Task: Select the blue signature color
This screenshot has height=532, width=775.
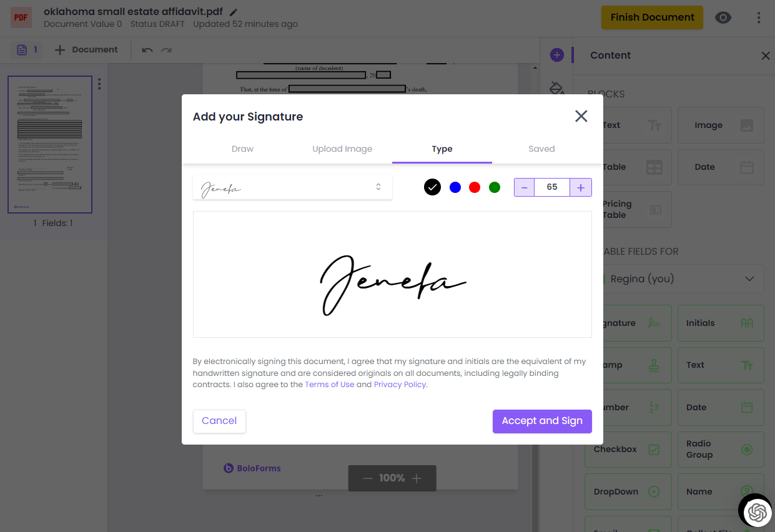Action: pos(455,187)
